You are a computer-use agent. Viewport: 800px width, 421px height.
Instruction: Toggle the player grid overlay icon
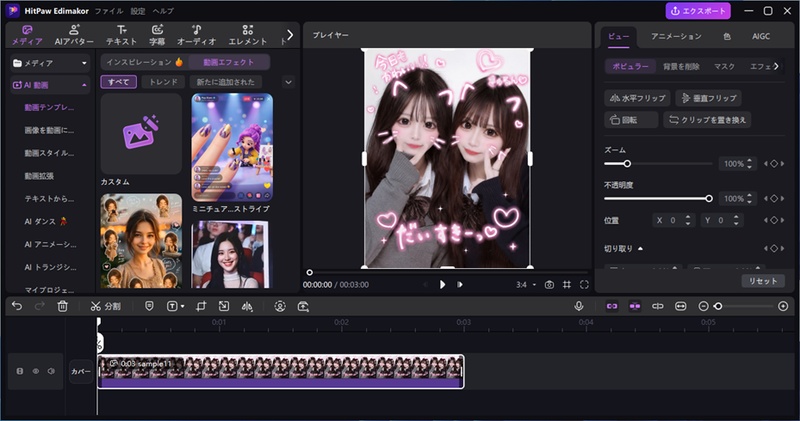(x=567, y=285)
